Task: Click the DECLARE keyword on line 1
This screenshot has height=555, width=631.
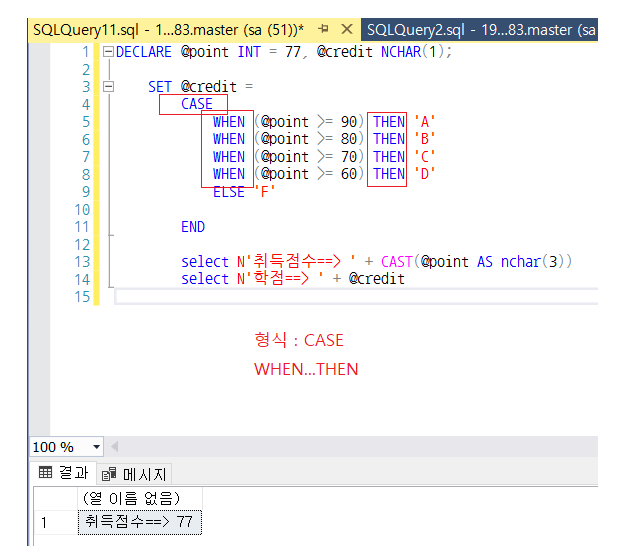Action: (x=144, y=52)
